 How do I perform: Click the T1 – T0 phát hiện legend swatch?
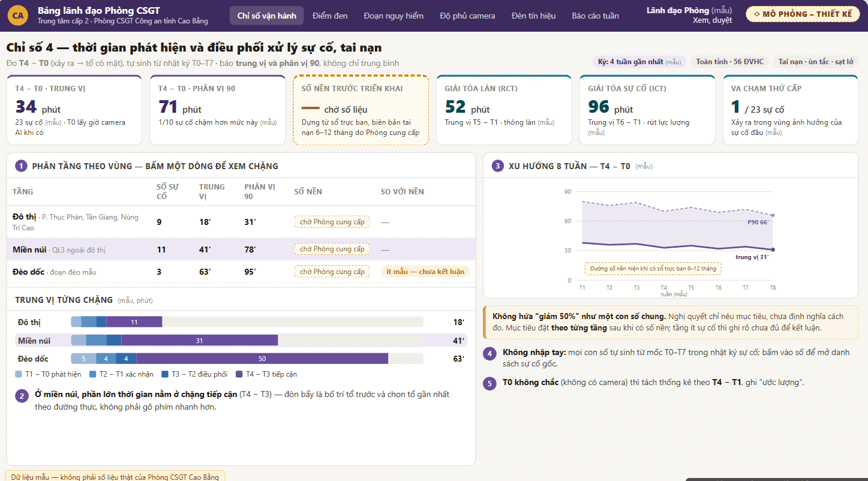[x=19, y=374]
